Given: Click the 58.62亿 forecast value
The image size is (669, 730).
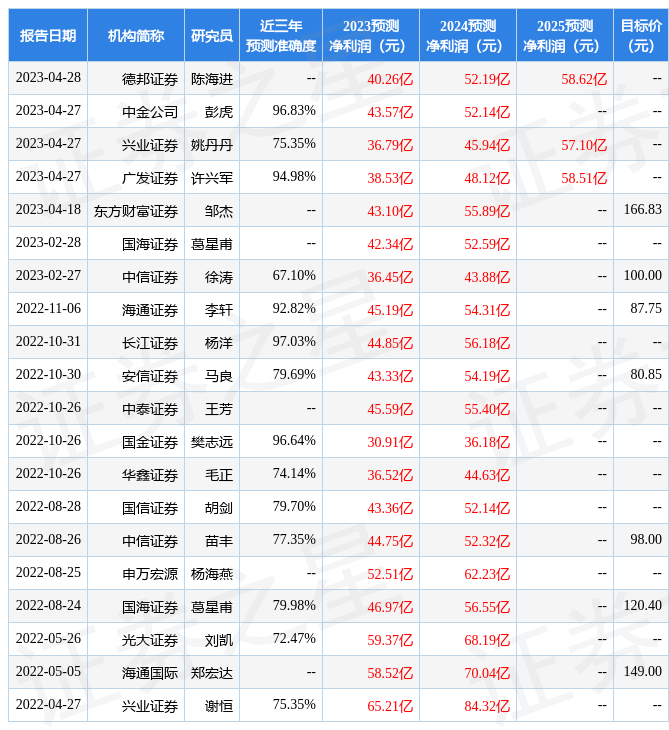Looking at the screenshot, I should point(584,79).
